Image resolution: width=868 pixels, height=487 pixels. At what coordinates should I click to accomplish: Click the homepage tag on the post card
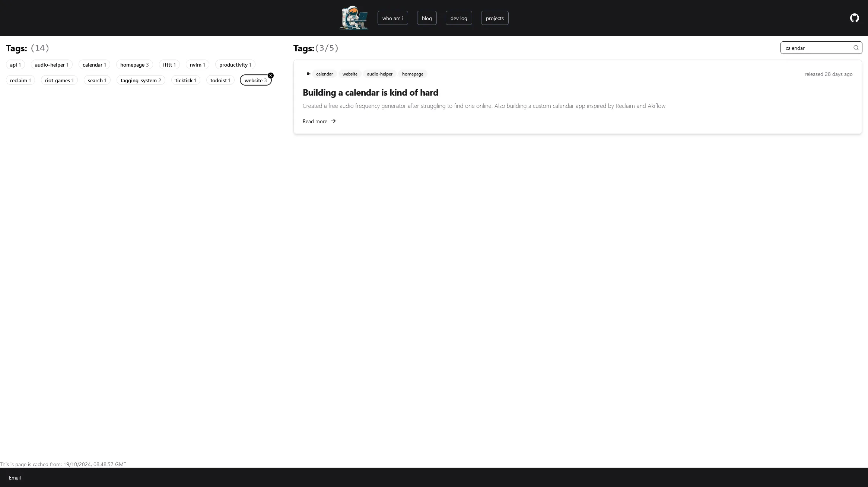[413, 74]
